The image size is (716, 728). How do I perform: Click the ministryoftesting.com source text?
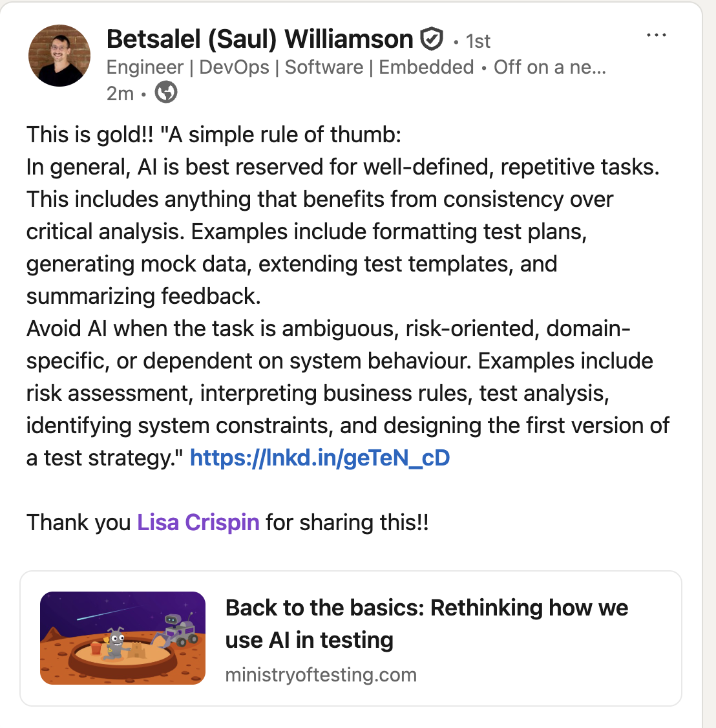(321, 674)
